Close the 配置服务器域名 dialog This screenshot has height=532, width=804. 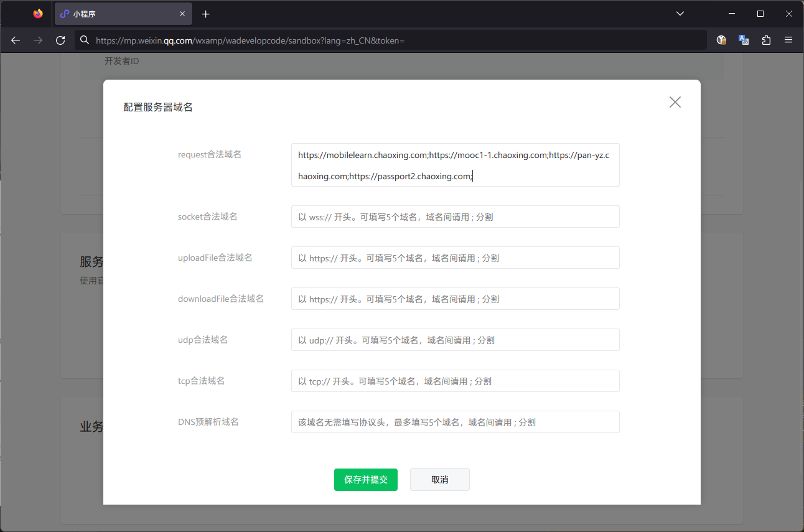coord(675,102)
